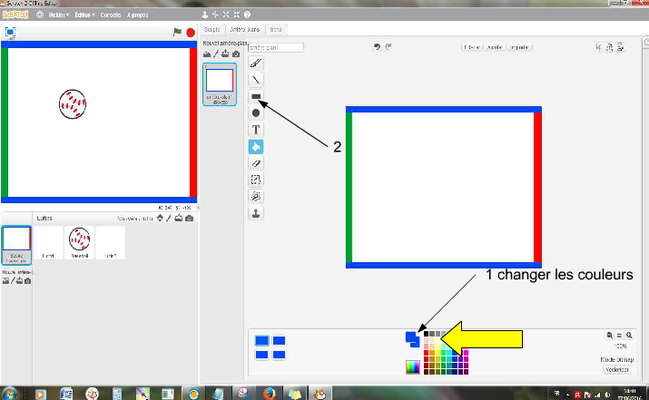Choose new sprite from library
Viewport: 649px width, 400px height.
pyautogui.click(x=160, y=218)
